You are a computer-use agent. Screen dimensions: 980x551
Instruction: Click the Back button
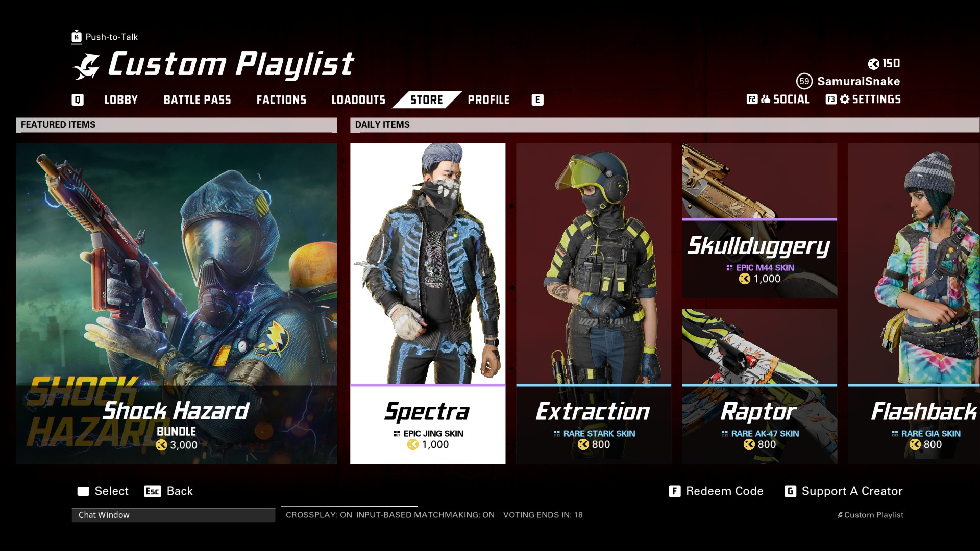[x=168, y=491]
